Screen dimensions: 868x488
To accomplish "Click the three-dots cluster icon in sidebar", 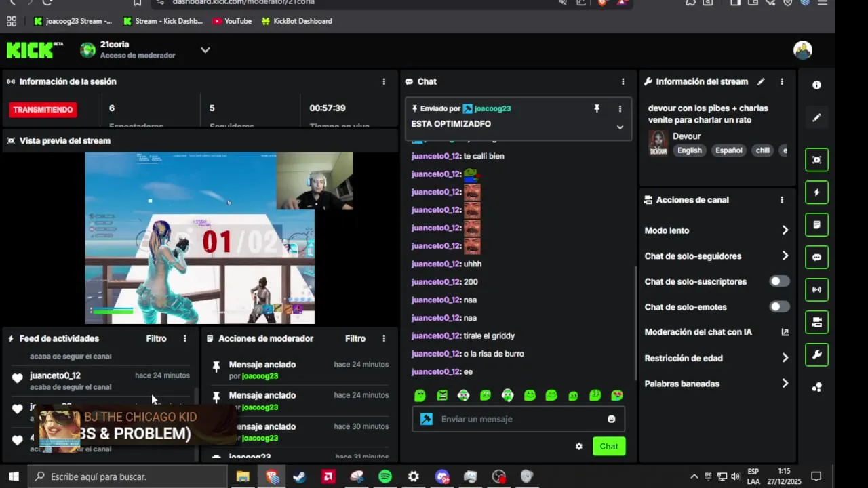I will pyautogui.click(x=816, y=387).
